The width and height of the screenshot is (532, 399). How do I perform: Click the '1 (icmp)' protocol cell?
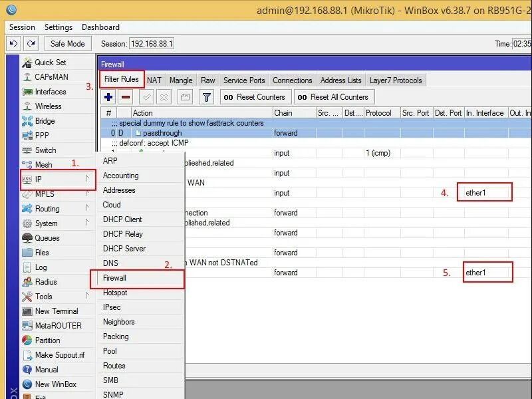click(382, 153)
